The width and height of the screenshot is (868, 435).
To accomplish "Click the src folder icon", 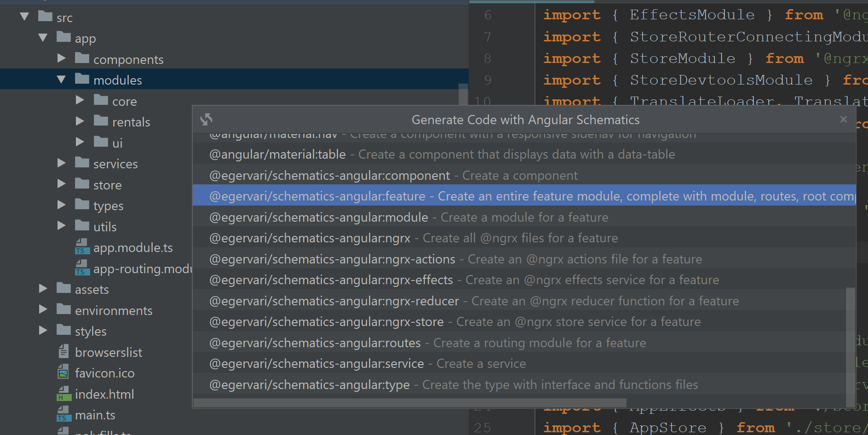I will [45, 16].
